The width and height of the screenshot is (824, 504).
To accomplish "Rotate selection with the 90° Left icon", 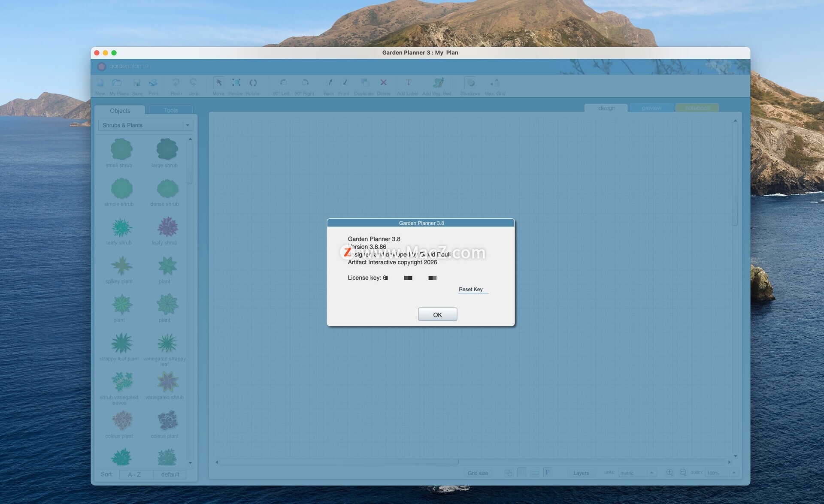I will coord(283,83).
